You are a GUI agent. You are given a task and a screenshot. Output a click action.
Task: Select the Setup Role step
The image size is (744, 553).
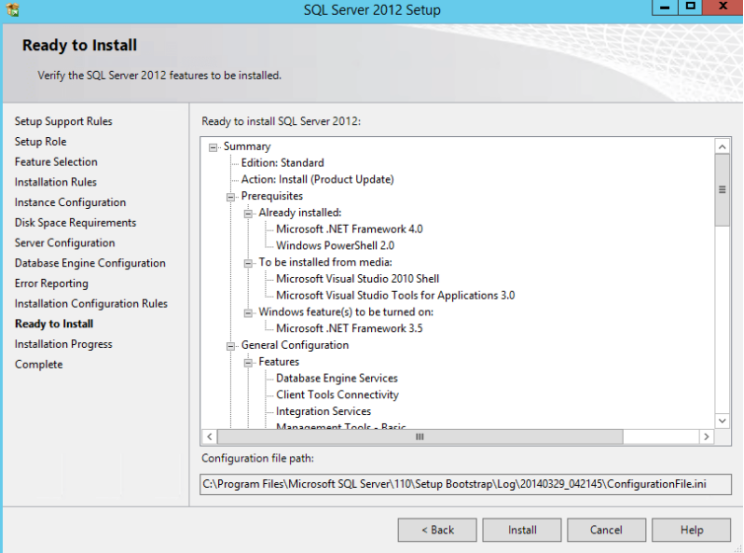pos(40,141)
